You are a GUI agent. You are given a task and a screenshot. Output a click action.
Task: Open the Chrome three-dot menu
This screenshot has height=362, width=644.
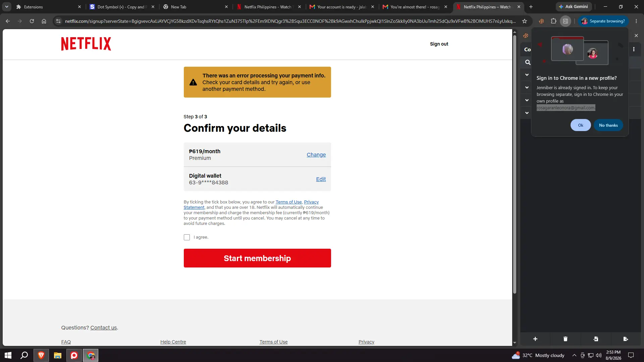tap(636, 21)
